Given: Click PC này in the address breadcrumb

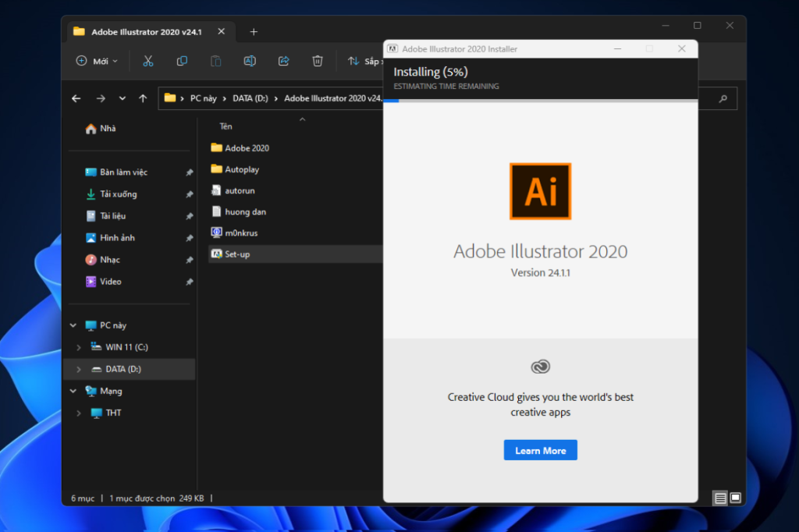Looking at the screenshot, I should (x=204, y=98).
